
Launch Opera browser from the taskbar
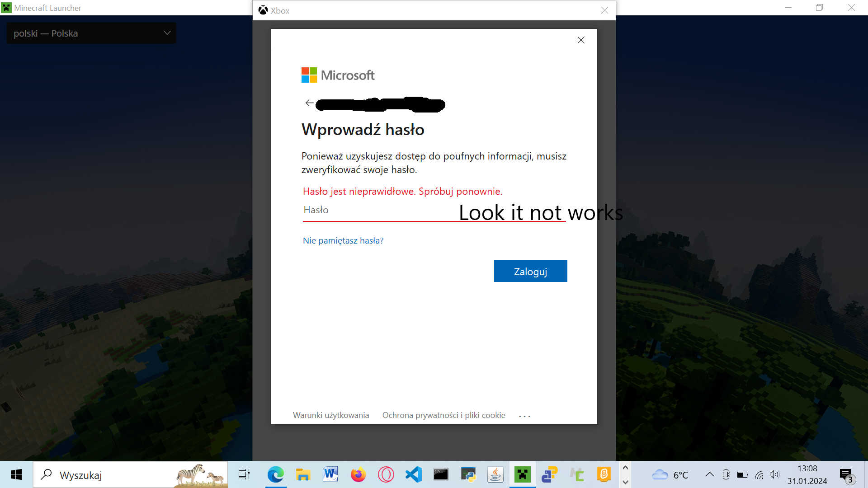point(386,474)
